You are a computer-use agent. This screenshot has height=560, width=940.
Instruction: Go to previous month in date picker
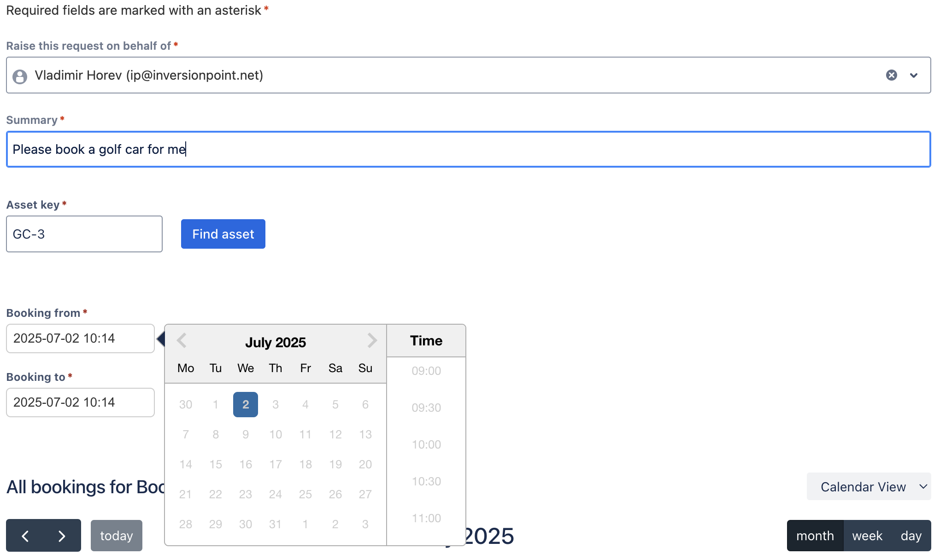(182, 341)
